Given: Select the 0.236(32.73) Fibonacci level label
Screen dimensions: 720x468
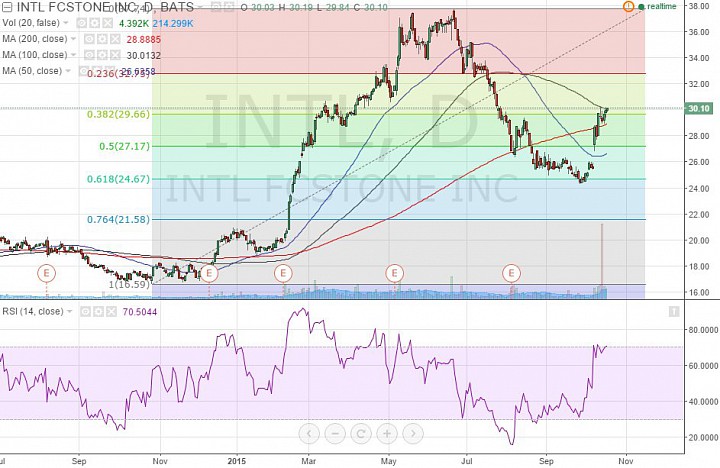Looking at the screenshot, I should [118, 73].
